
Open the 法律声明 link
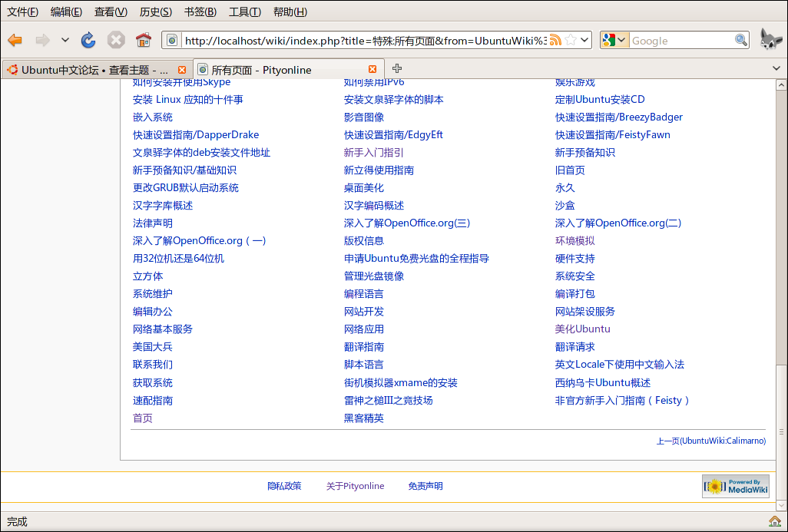coord(153,223)
